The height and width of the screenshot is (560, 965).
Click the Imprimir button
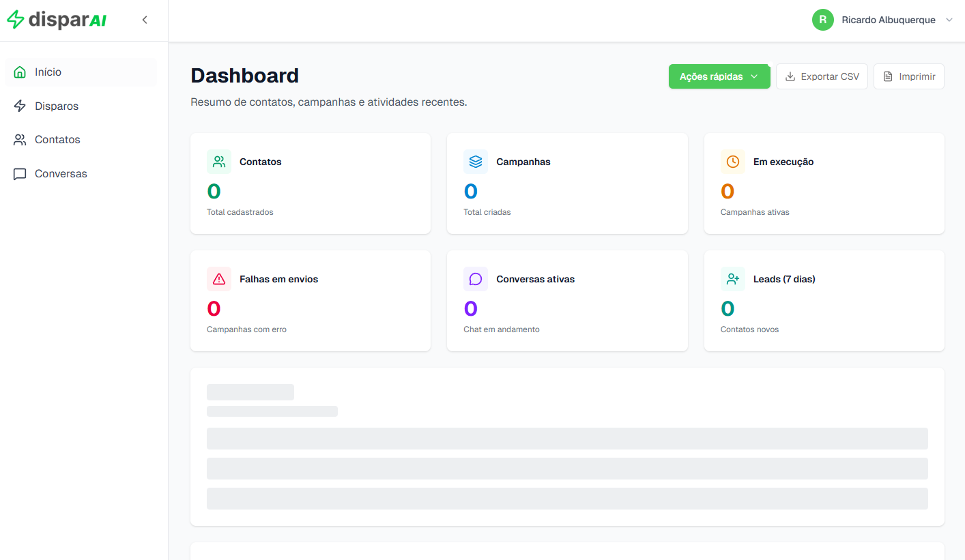908,76
